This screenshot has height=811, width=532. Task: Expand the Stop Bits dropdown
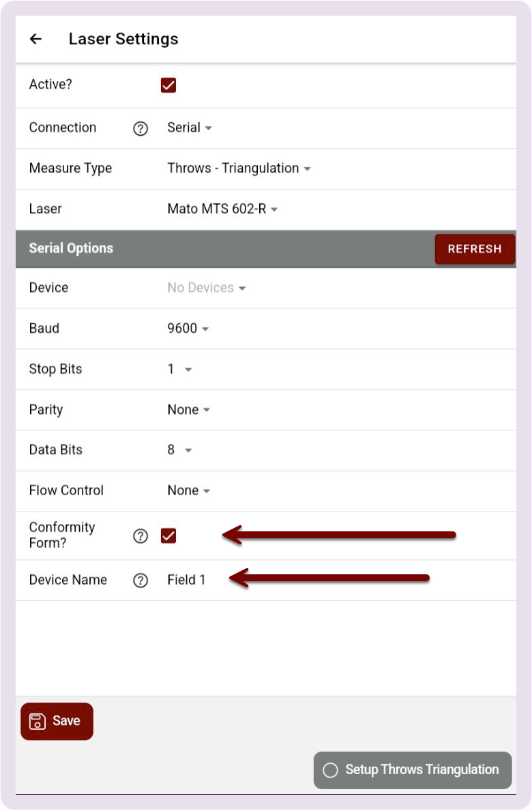click(x=180, y=369)
